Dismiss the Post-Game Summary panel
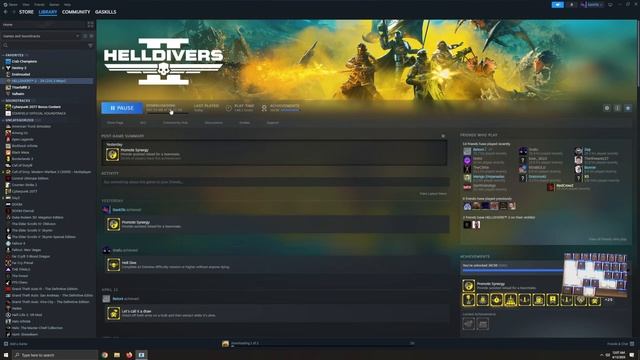The height and width of the screenshot is (360, 640). 443,136
